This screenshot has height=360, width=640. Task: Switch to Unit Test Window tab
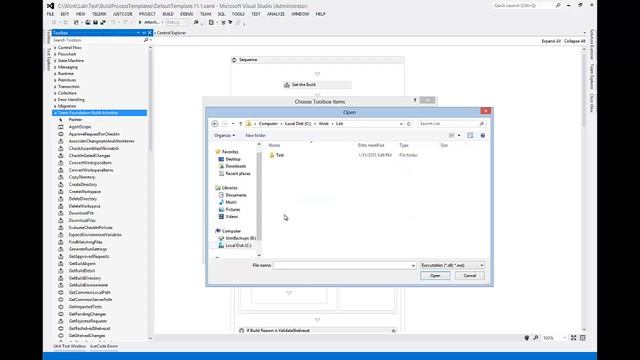click(69, 346)
